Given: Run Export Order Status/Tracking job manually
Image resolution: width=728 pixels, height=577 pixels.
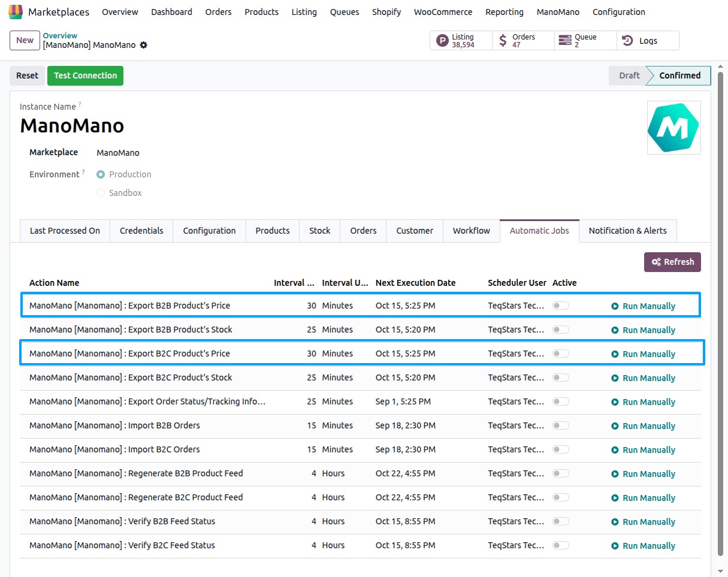Looking at the screenshot, I should click(643, 402).
